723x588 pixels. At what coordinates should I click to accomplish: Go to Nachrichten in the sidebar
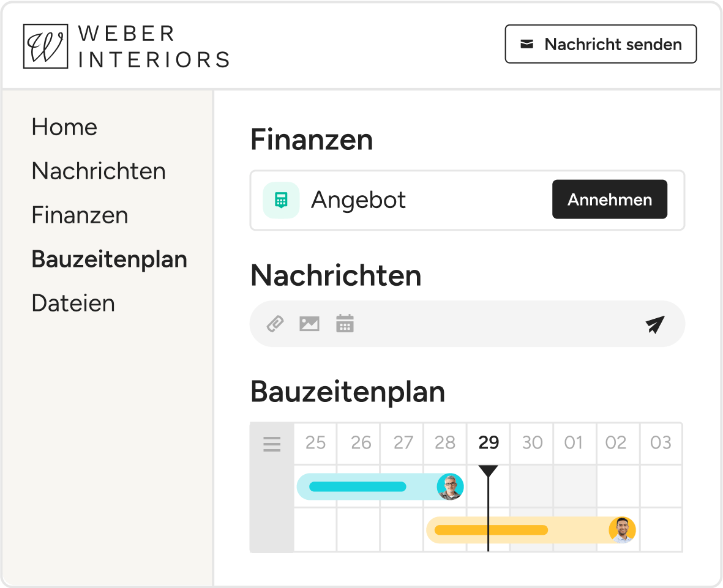pyautogui.click(x=99, y=171)
